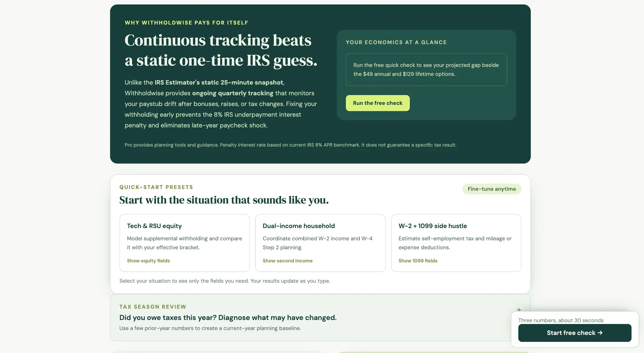
Task: Click 'Start with the situation that sounds like you.' heading
Action: point(224,200)
